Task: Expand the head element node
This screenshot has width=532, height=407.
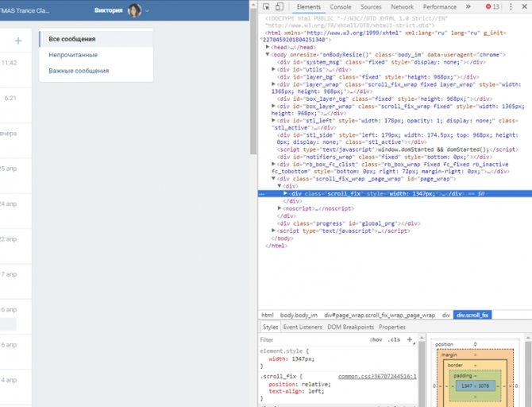Action: pyautogui.click(x=268, y=47)
